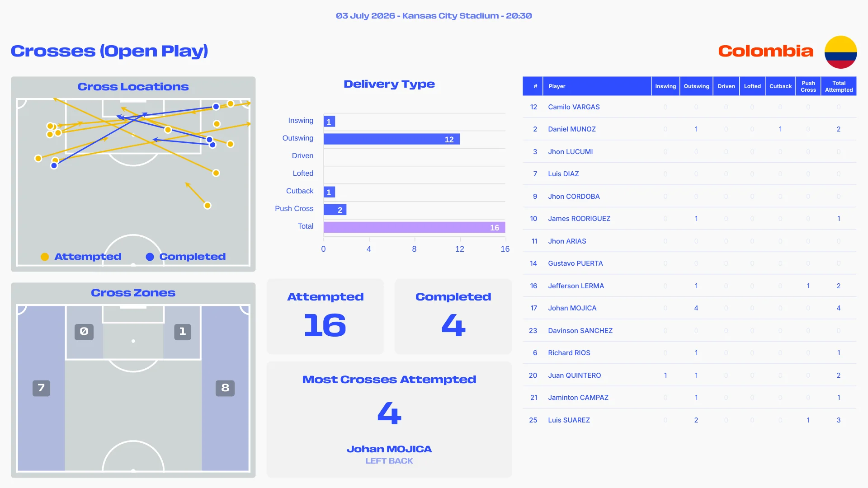Select Luis SUAREZ player name

coord(569,420)
